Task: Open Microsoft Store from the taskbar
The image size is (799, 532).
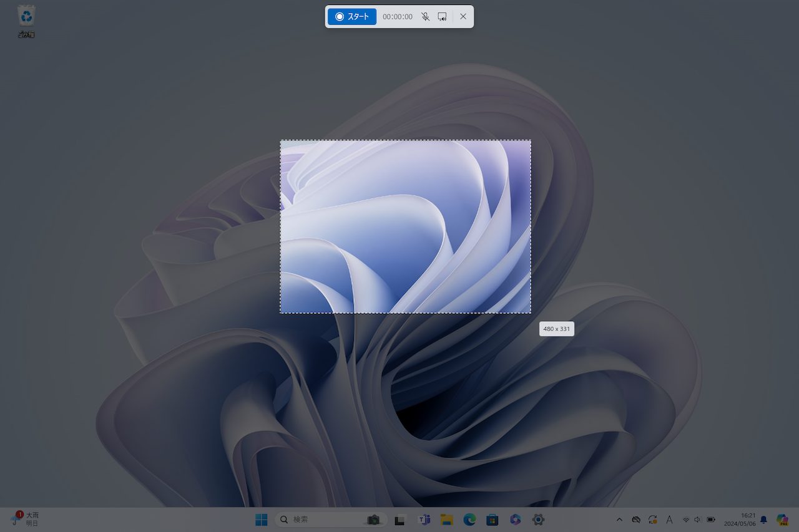Action: (x=492, y=520)
